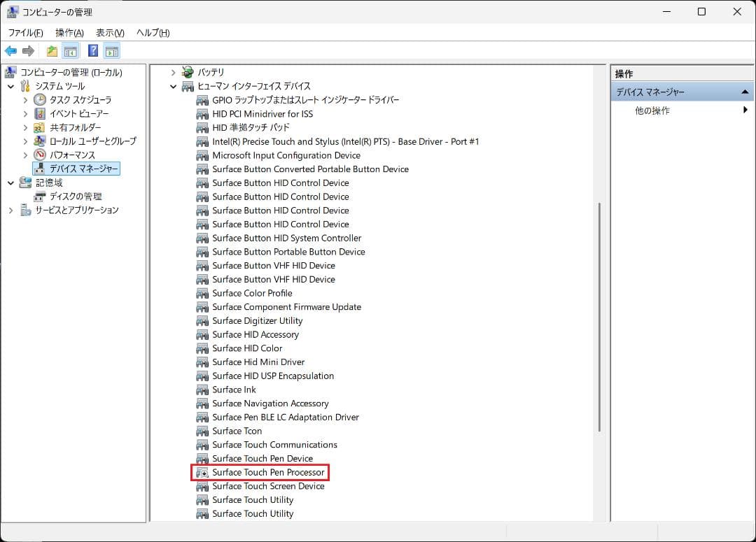Select Intel(R) Precise Touch and Stylus device

345,142
